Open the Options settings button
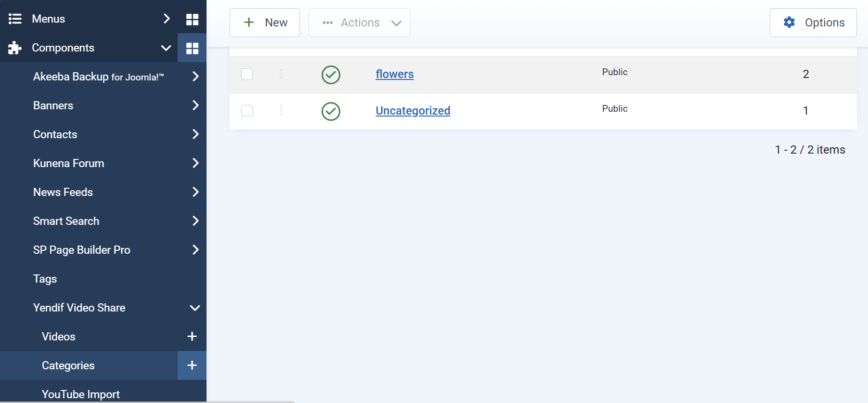The width and height of the screenshot is (868, 403). pos(813,23)
